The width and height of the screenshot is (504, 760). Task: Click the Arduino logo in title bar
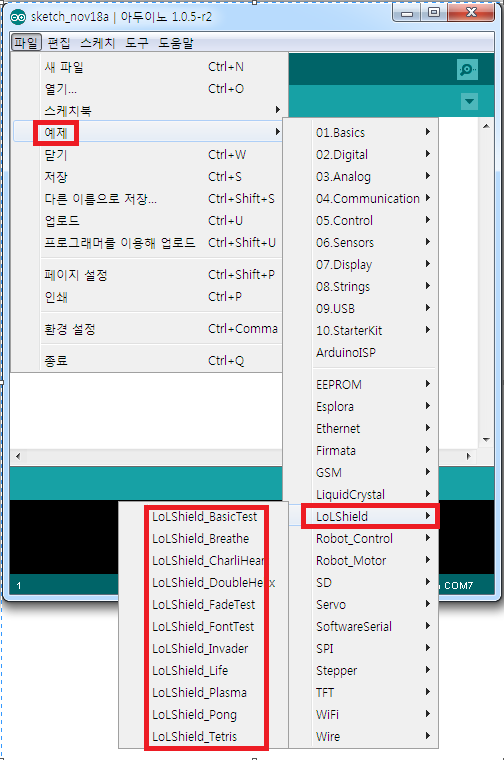coord(18,17)
